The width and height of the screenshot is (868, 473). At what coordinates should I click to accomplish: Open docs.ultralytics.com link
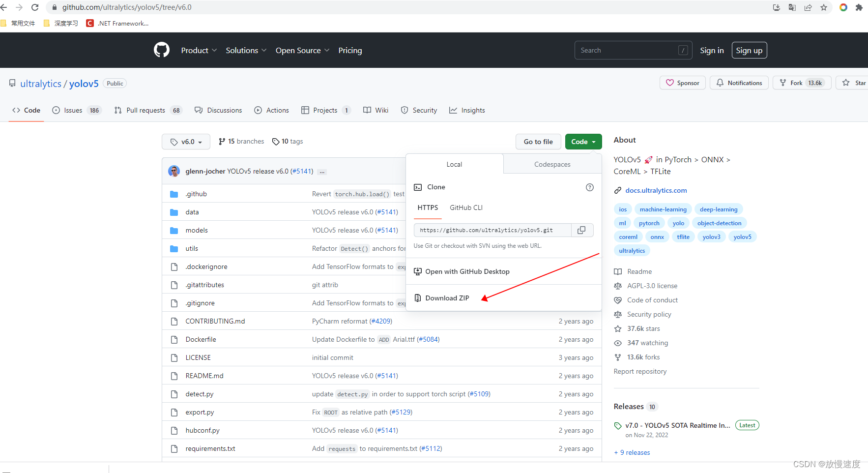coord(656,191)
